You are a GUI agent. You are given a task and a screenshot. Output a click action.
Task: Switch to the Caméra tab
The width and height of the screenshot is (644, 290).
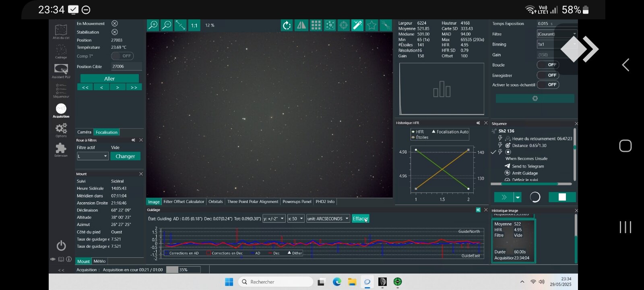pos(84,132)
